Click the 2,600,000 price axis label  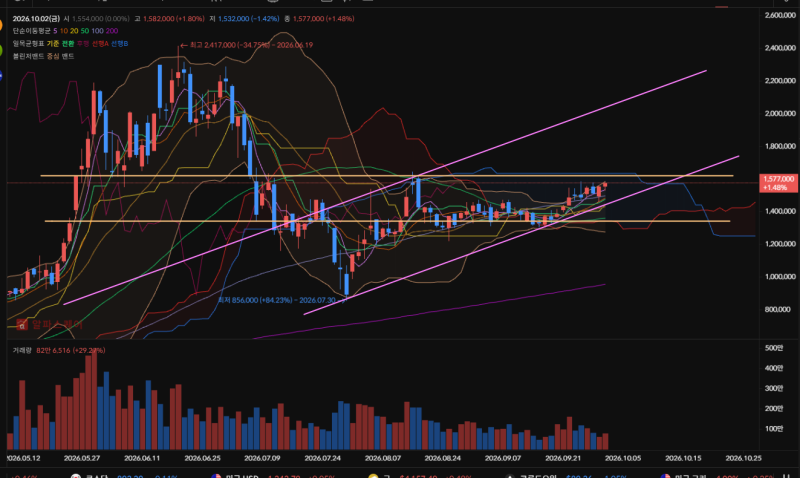click(780, 15)
